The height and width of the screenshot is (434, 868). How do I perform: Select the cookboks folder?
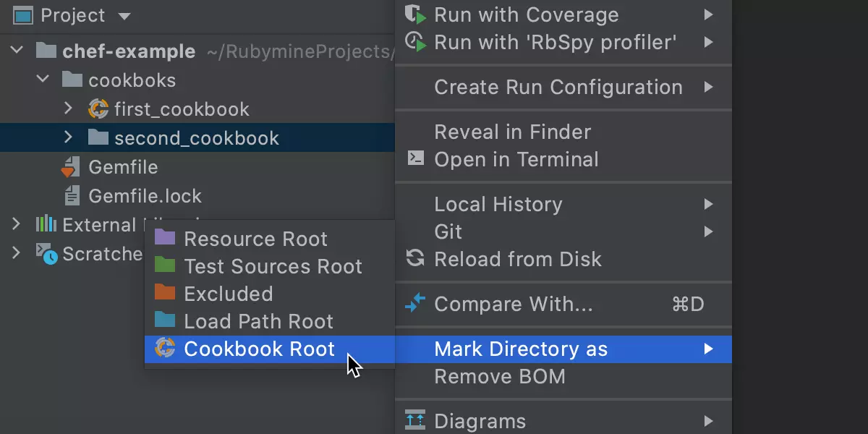coord(132,80)
